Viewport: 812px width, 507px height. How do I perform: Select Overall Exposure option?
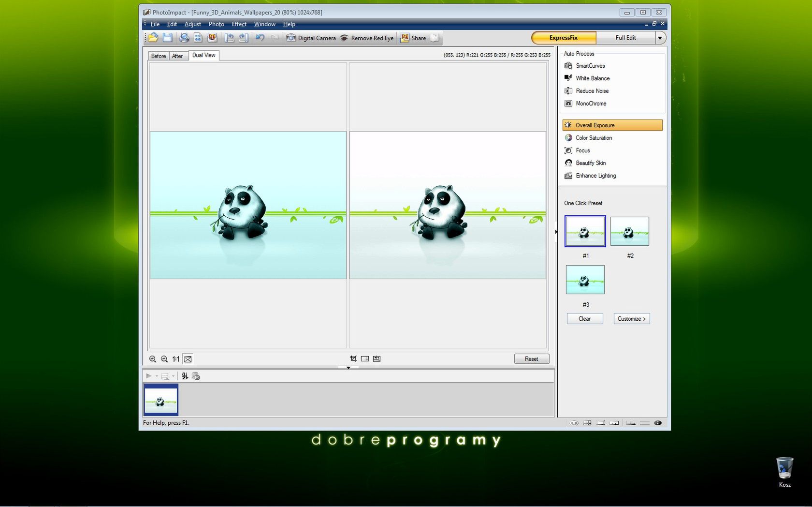612,125
